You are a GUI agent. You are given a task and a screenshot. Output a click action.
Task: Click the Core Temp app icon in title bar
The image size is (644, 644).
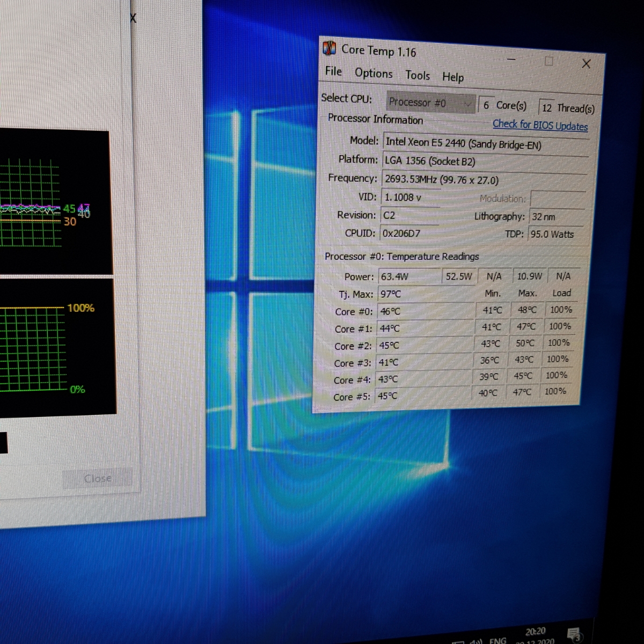(329, 48)
